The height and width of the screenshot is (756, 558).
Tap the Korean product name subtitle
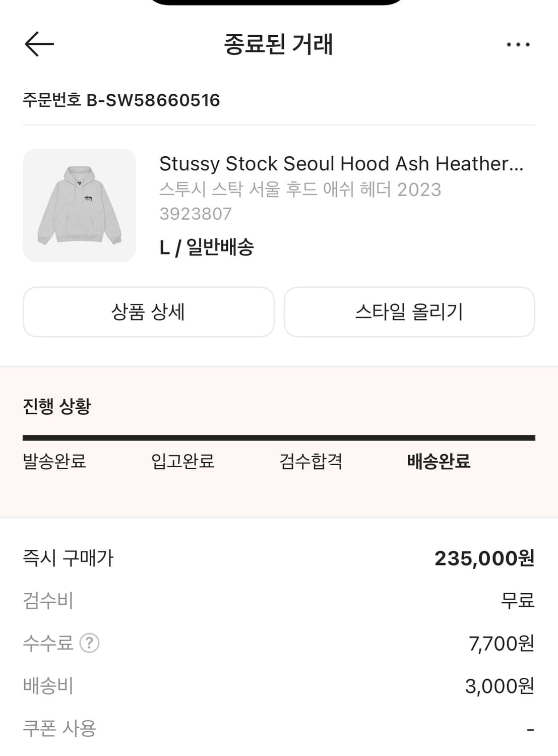(x=300, y=190)
